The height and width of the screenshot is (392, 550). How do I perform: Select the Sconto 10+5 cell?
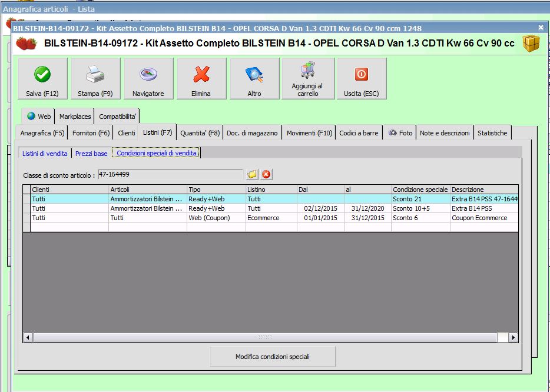click(420, 208)
